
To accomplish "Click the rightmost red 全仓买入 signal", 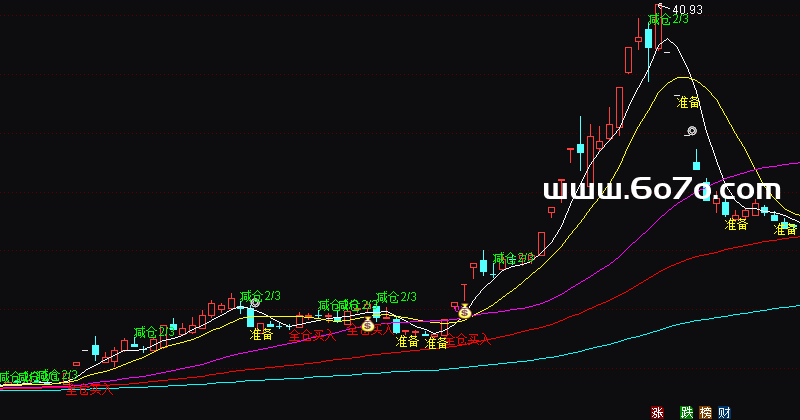I will (x=467, y=340).
